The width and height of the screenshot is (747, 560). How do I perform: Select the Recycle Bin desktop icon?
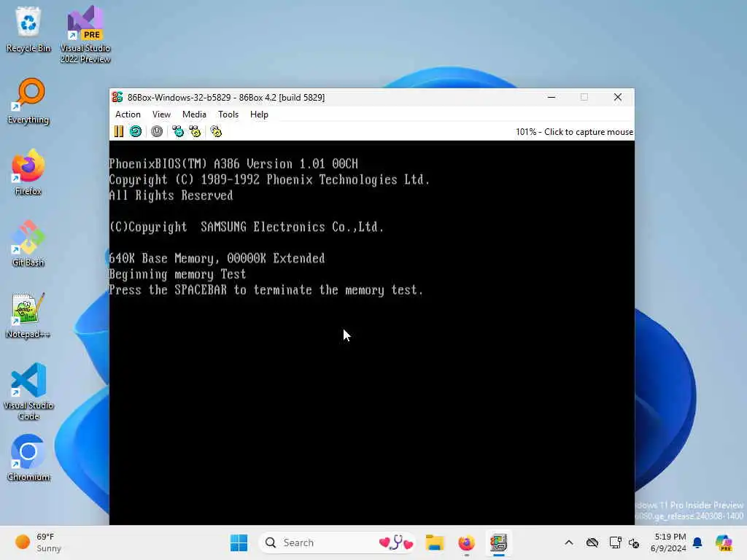click(28, 29)
